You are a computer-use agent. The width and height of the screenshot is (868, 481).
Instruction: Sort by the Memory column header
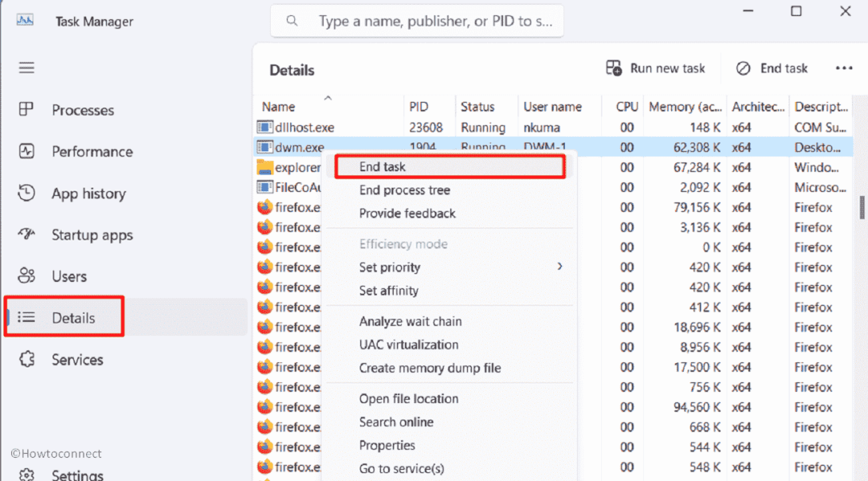click(x=685, y=107)
